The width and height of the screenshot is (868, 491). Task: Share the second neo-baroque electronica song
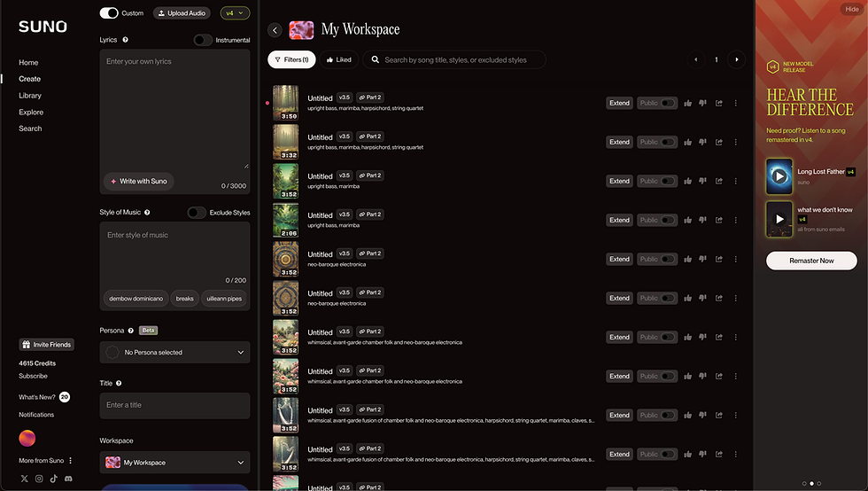(x=718, y=298)
